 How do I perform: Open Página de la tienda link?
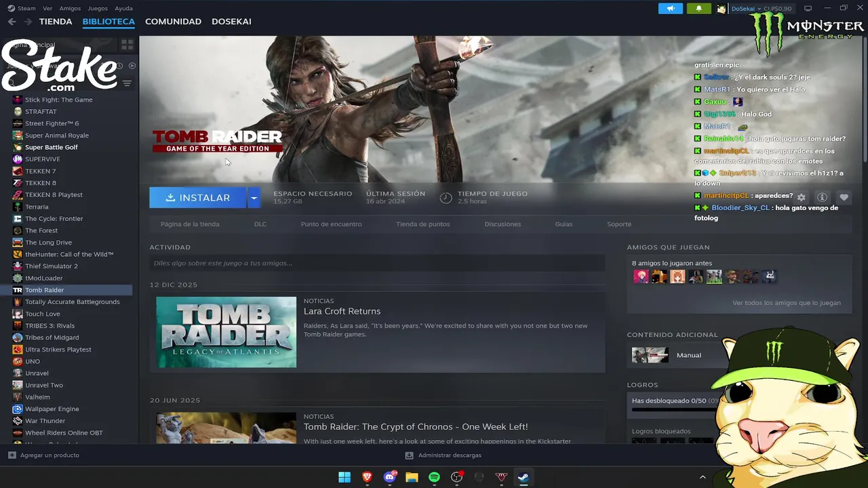[x=190, y=224]
